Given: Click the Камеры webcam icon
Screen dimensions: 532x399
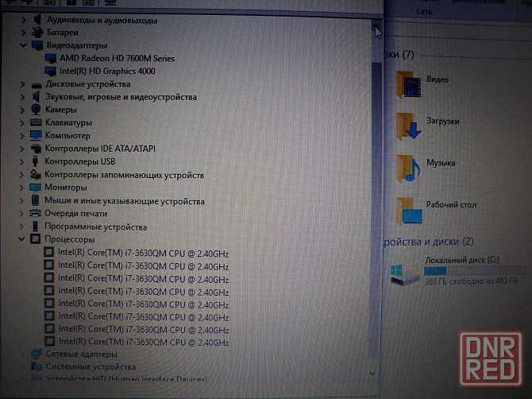Looking at the screenshot, I should click(36, 110).
